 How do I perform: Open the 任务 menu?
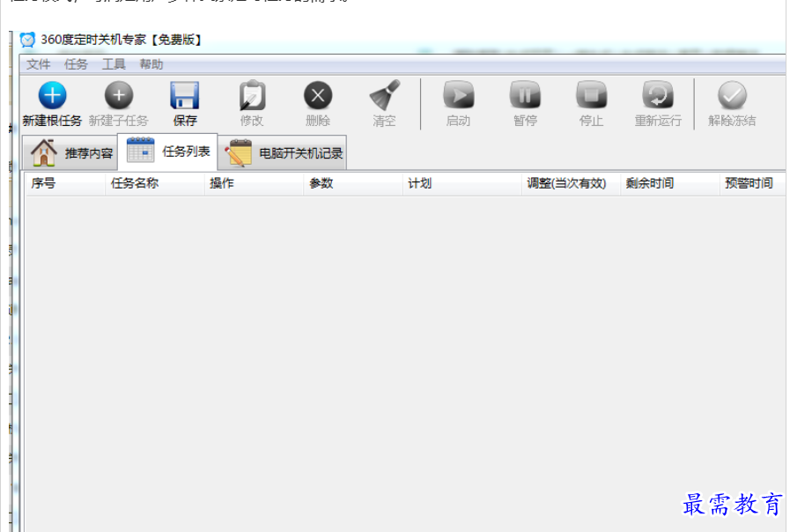pos(76,64)
